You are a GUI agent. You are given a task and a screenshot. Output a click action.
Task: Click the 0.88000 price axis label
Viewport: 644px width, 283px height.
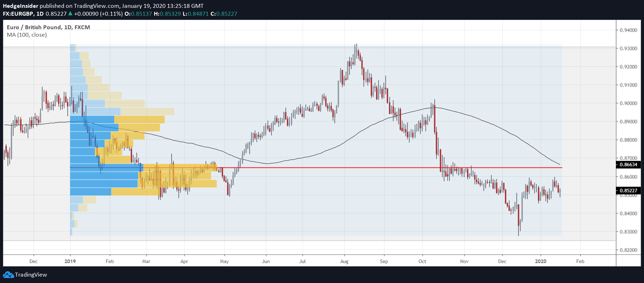point(628,140)
